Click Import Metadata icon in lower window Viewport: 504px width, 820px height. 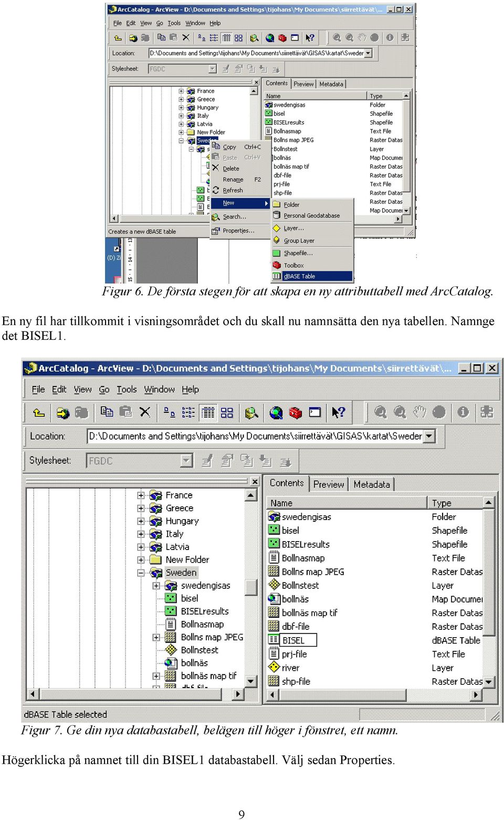pyautogui.click(x=246, y=461)
